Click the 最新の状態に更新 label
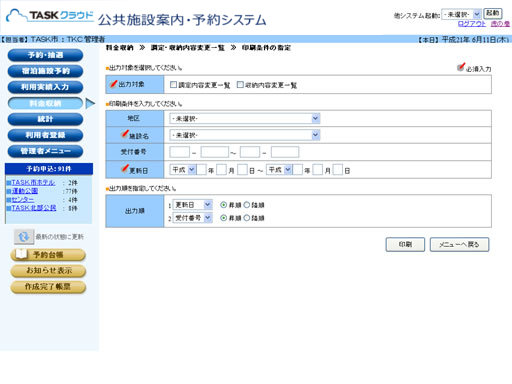The height and width of the screenshot is (384, 512). [59, 237]
